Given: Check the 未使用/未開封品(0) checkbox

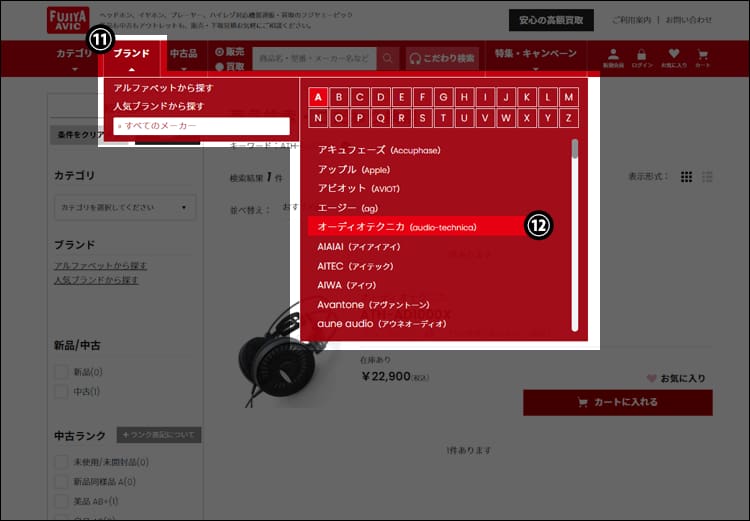Looking at the screenshot, I should [x=61, y=462].
